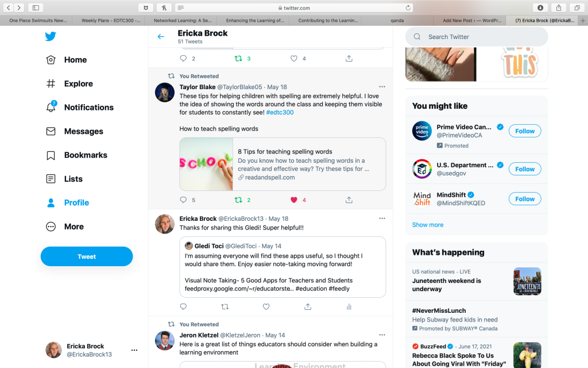The height and width of the screenshot is (368, 588).
Task: Open the #edtc300 hashtag link
Action: click(x=280, y=112)
